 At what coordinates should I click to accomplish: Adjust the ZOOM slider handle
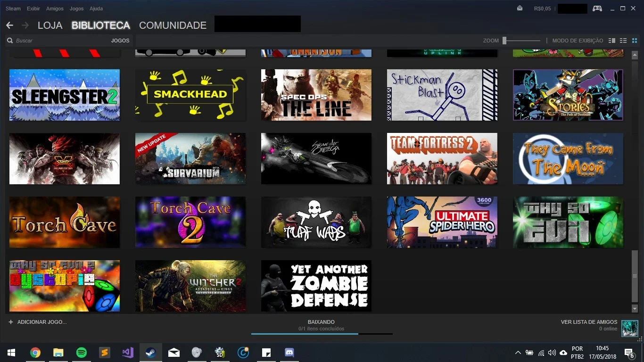point(504,41)
